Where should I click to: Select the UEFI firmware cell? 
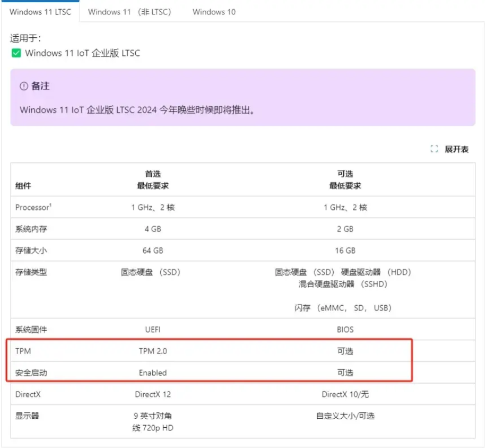point(153,330)
